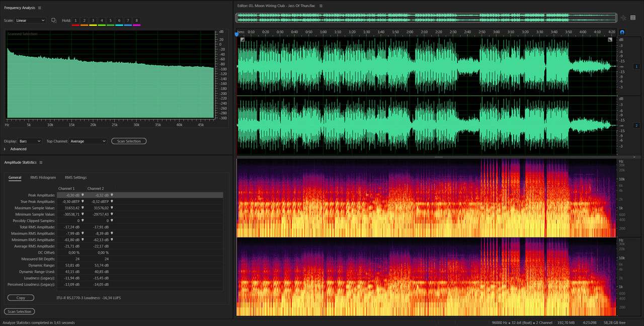This screenshot has width=644, height=326.
Task: Toggle Hold button 6
Action: [119, 21]
